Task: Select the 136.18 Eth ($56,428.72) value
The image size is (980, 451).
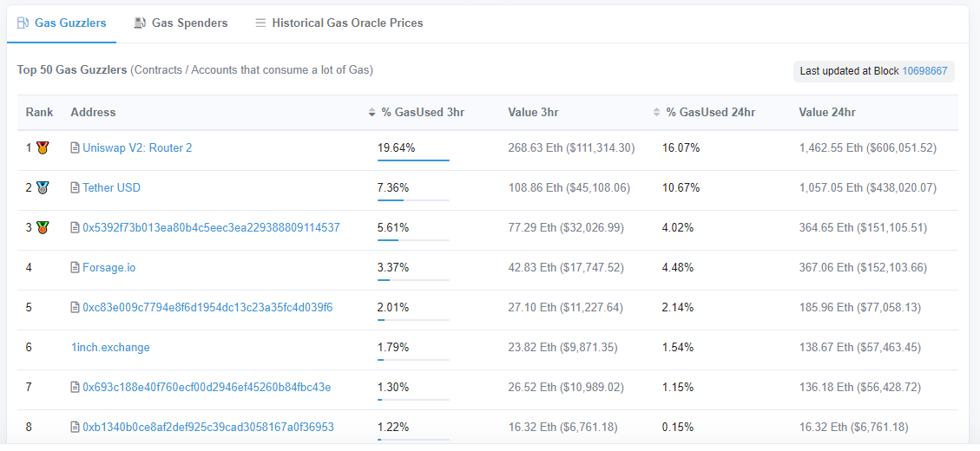Action: coord(860,388)
